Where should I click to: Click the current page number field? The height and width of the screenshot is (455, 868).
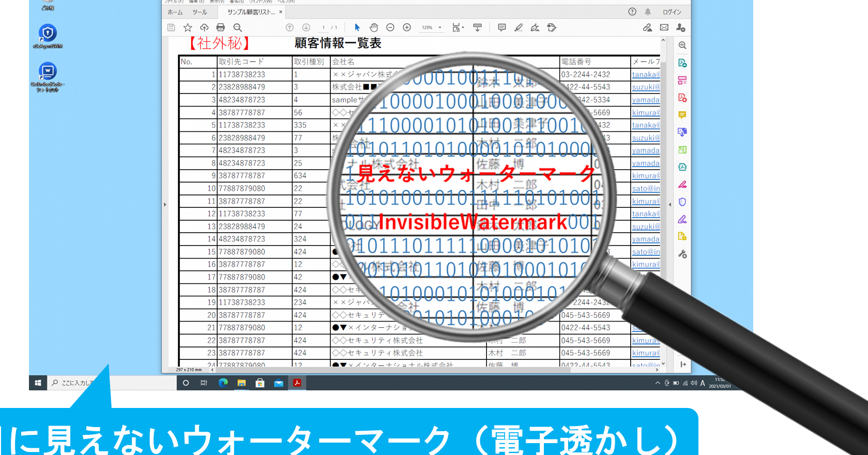click(x=324, y=27)
